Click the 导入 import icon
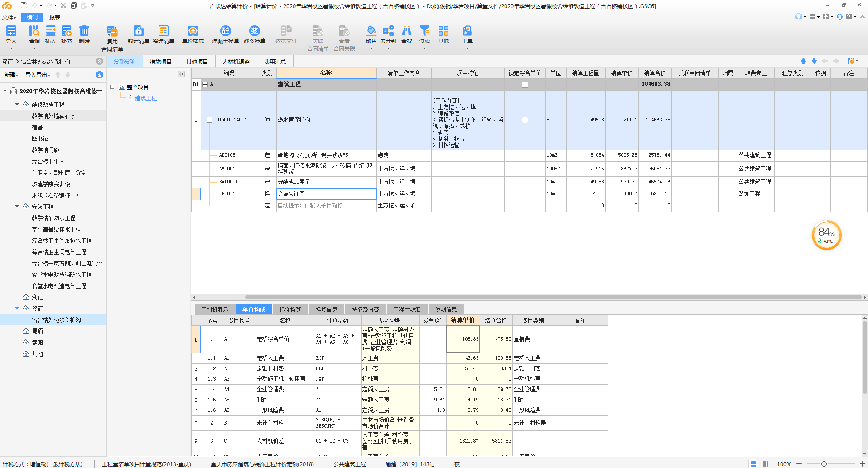Image resolution: width=868 pixels, height=468 pixels. pos(11,31)
